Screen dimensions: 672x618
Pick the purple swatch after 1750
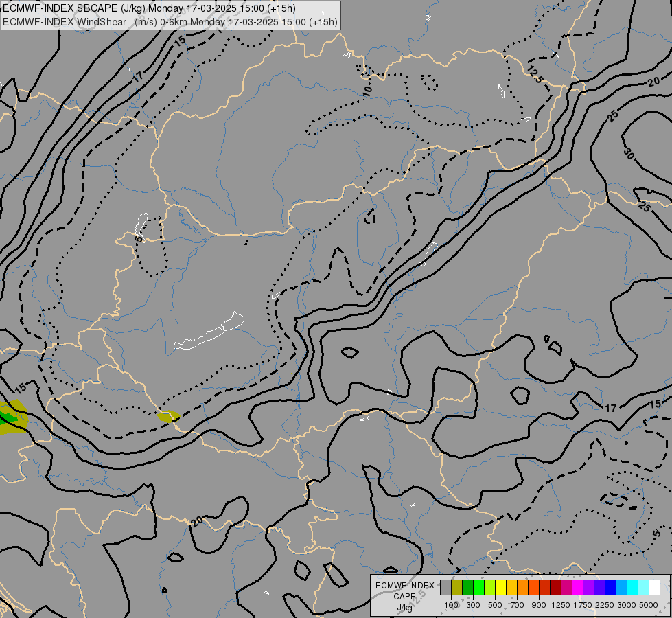(589, 587)
